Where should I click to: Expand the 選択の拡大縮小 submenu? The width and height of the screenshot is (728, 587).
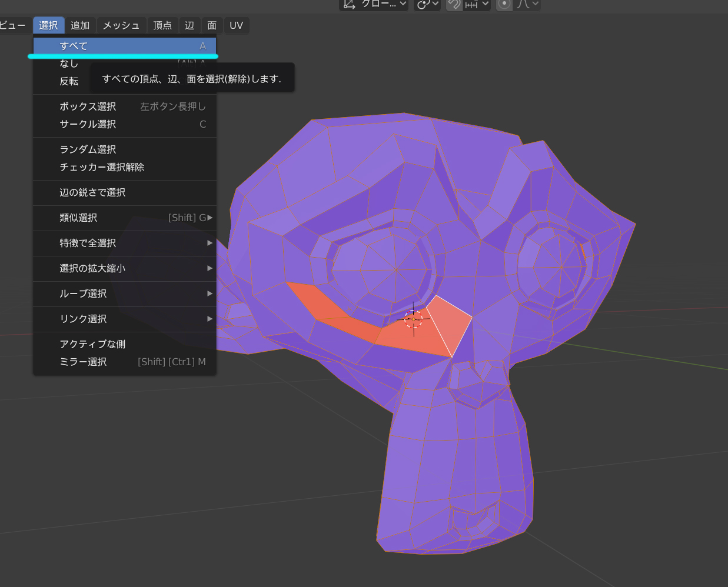click(x=125, y=268)
